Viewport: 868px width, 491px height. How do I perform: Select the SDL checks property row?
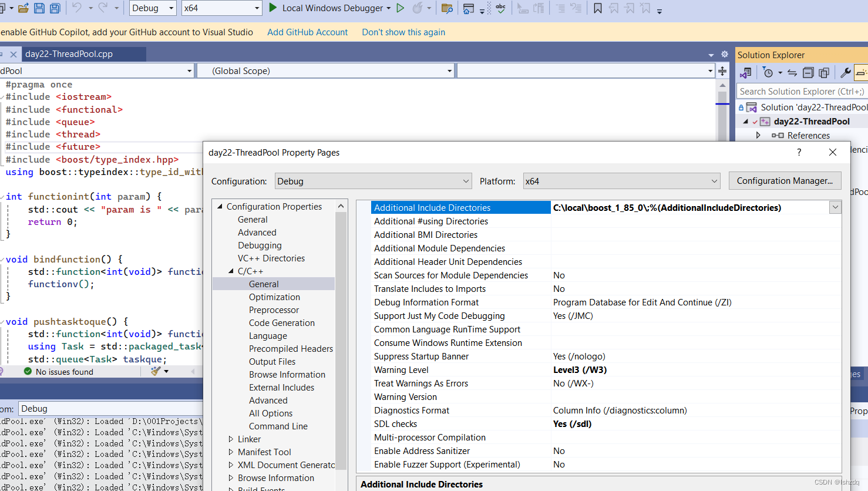(x=606, y=423)
